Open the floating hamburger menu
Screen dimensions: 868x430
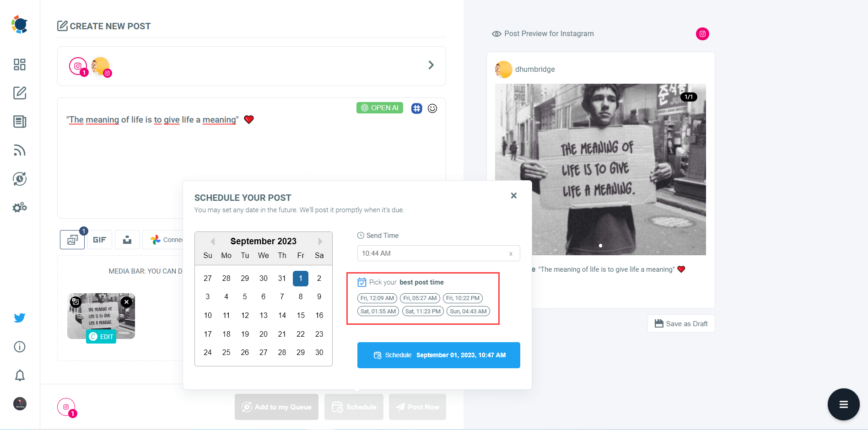click(843, 404)
